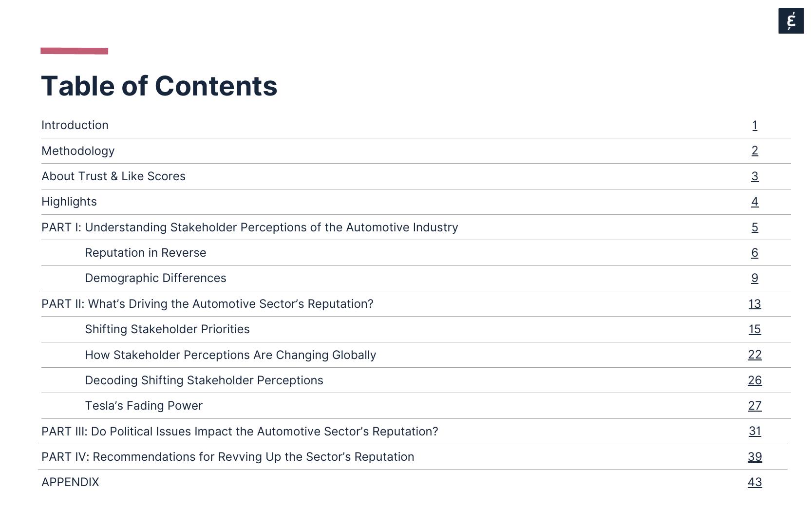
Task: Click page 3 link for Trust & Like Scores
Action: pos(755,176)
